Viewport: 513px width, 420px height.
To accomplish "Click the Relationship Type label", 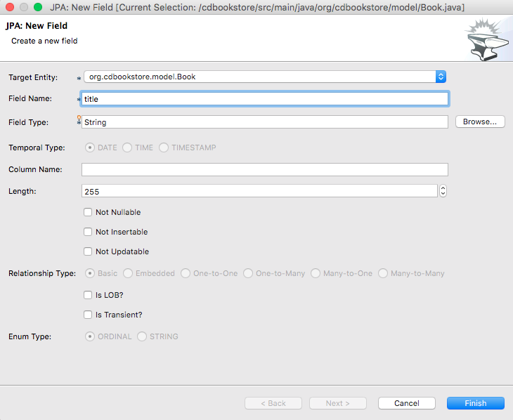I will tap(42, 273).
